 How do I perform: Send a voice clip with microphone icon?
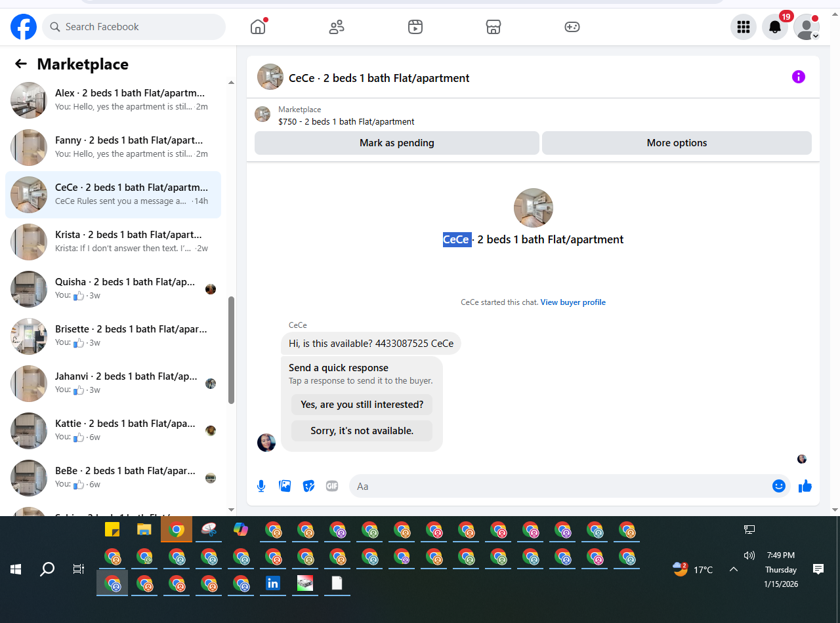click(x=261, y=486)
